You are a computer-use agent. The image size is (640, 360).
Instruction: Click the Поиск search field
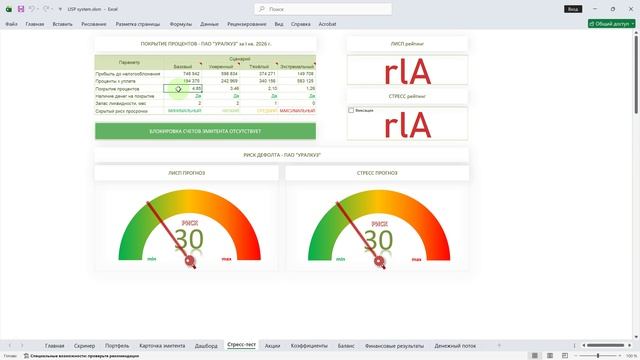click(x=323, y=9)
